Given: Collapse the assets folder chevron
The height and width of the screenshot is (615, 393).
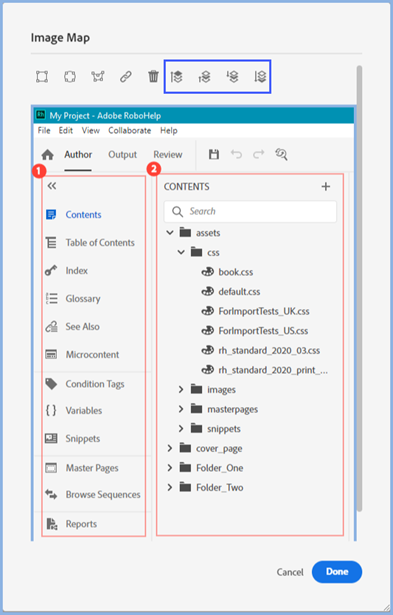Looking at the screenshot, I should point(170,233).
